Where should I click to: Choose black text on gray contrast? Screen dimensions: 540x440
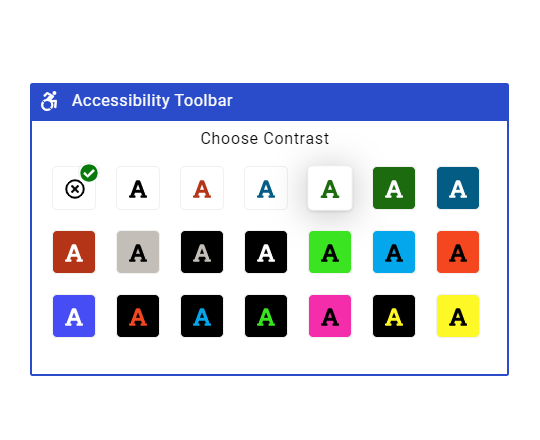point(138,252)
